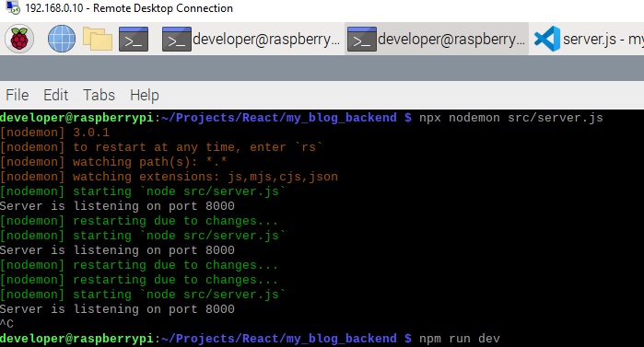This screenshot has width=644, height=347.
Task: Open the VS Code server.js taskbar window
Action: (588, 40)
